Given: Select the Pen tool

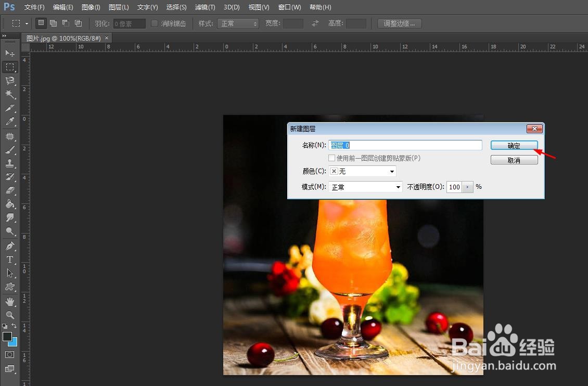Looking at the screenshot, I should (x=10, y=246).
